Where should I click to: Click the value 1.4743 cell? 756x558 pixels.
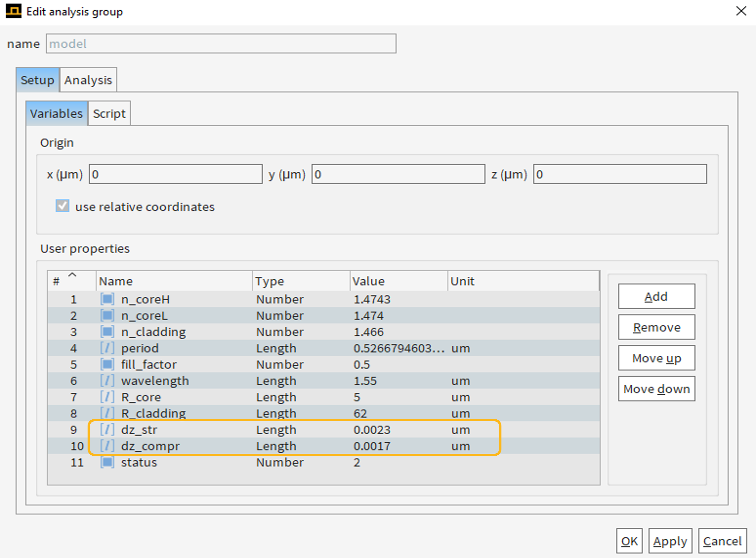click(x=372, y=299)
